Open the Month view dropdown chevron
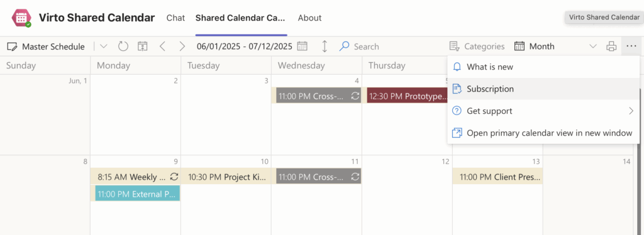The image size is (644, 235). 592,46
